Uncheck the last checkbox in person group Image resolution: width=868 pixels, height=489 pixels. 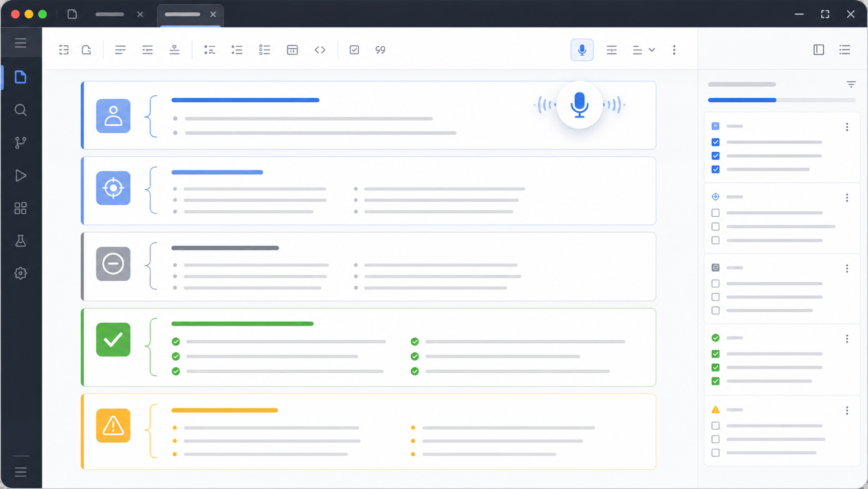(x=715, y=169)
